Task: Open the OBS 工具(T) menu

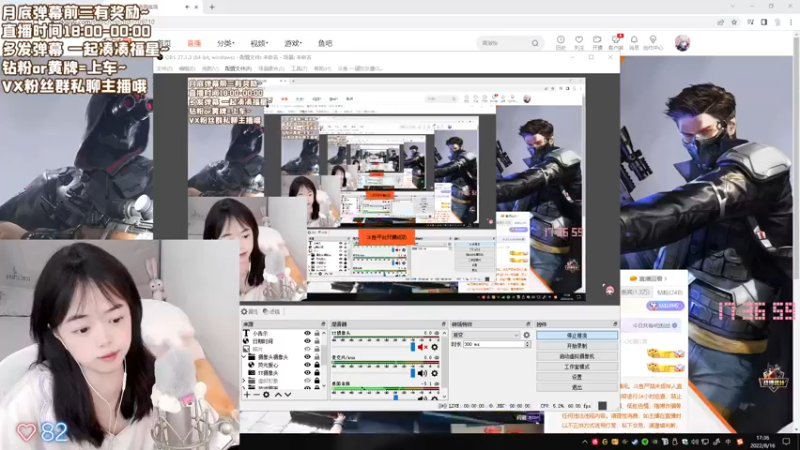Action: pyautogui.click(x=299, y=68)
